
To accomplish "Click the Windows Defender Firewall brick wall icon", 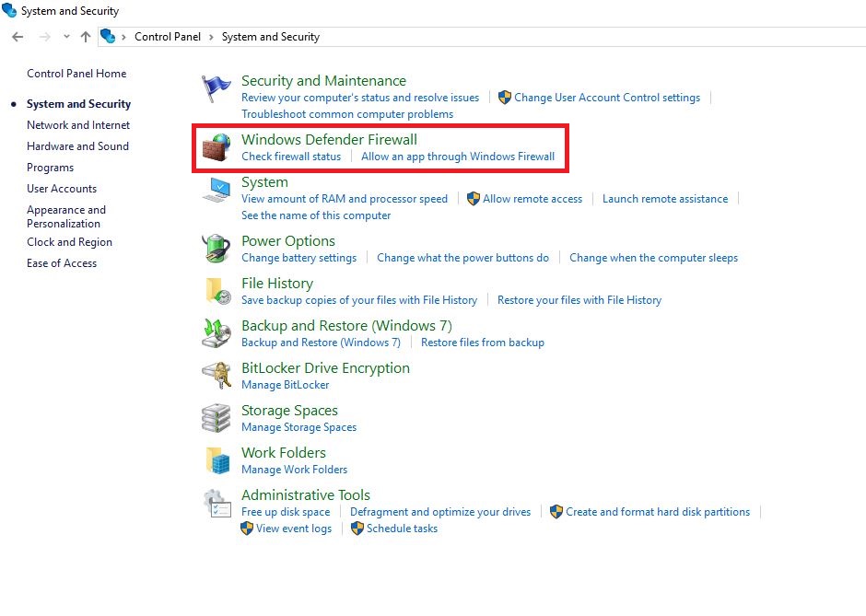I will pyautogui.click(x=216, y=146).
